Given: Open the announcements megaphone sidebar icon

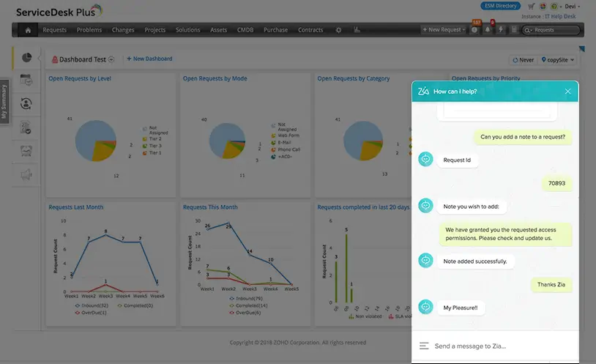Looking at the screenshot, I should [26, 175].
